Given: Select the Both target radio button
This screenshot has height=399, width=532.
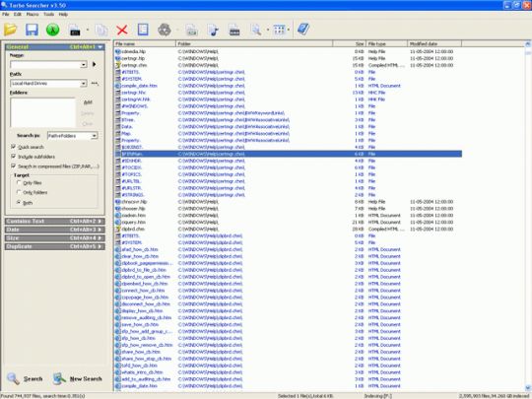Looking at the screenshot, I should [x=19, y=203].
